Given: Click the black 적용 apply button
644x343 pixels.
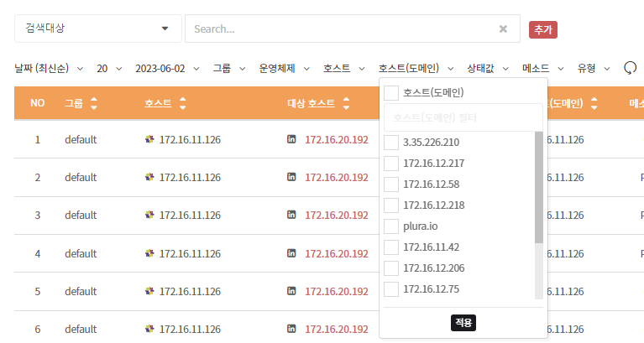Looking at the screenshot, I should click(x=463, y=322).
